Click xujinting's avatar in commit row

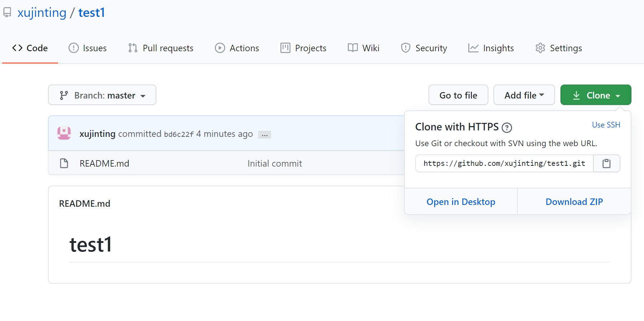(64, 133)
